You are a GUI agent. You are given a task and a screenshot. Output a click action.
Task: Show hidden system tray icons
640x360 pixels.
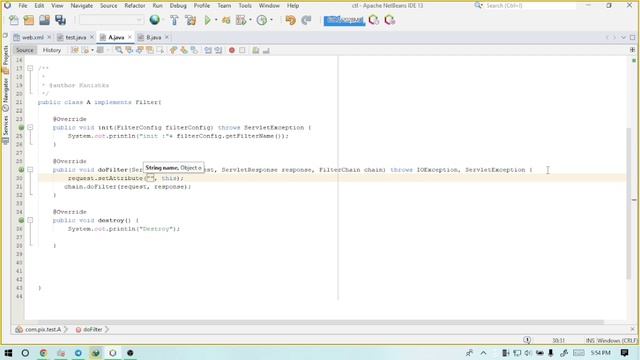(x=484, y=353)
